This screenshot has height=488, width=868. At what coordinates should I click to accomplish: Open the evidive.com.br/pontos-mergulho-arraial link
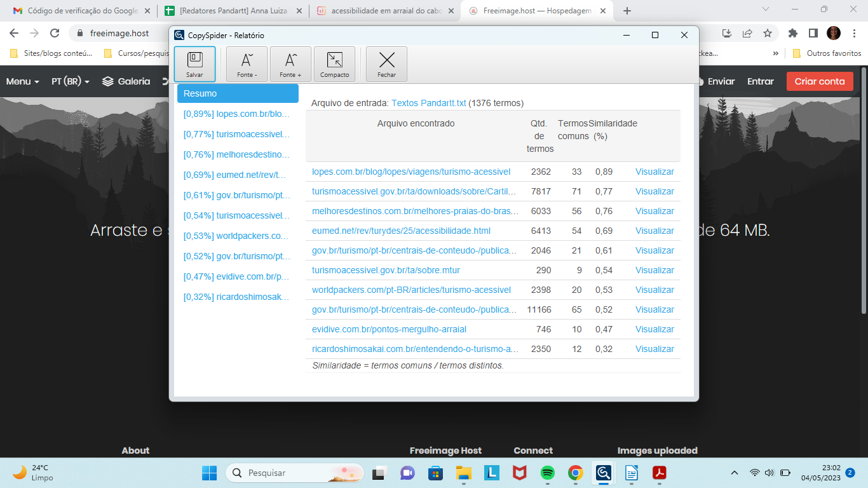389,329
